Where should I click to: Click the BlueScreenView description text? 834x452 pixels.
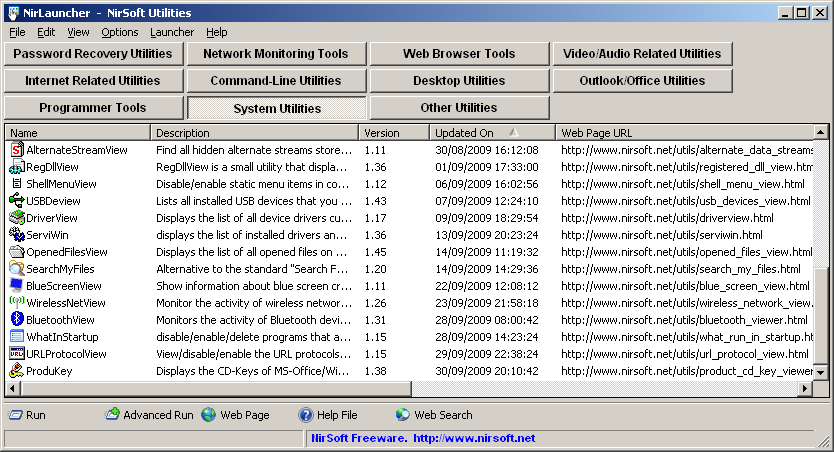254,286
